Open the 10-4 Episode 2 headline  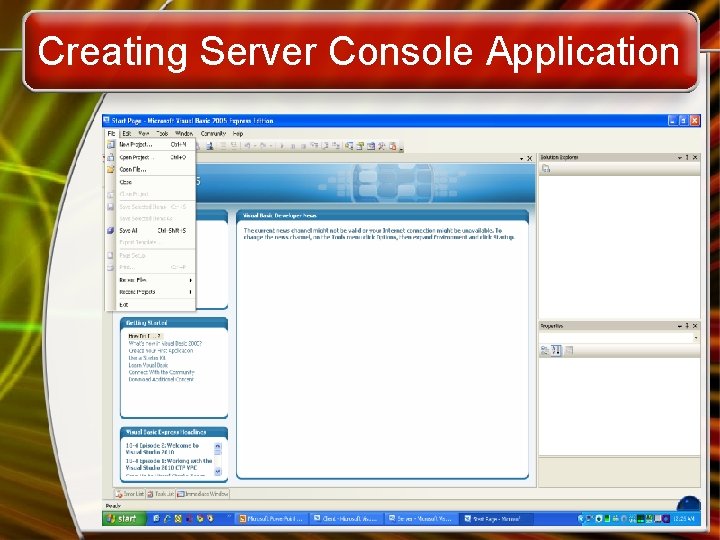click(x=163, y=449)
